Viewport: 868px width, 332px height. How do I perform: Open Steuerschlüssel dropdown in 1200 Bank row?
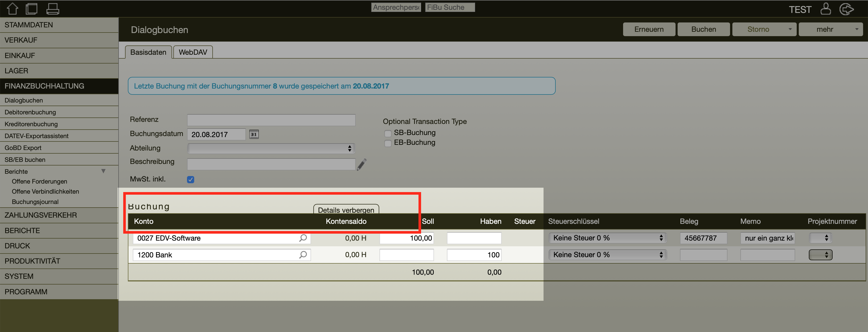607,255
